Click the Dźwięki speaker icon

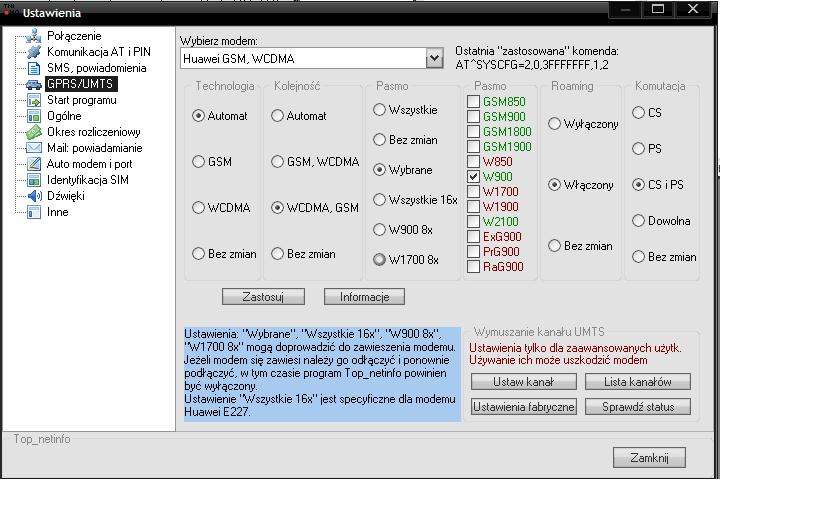pyautogui.click(x=34, y=196)
